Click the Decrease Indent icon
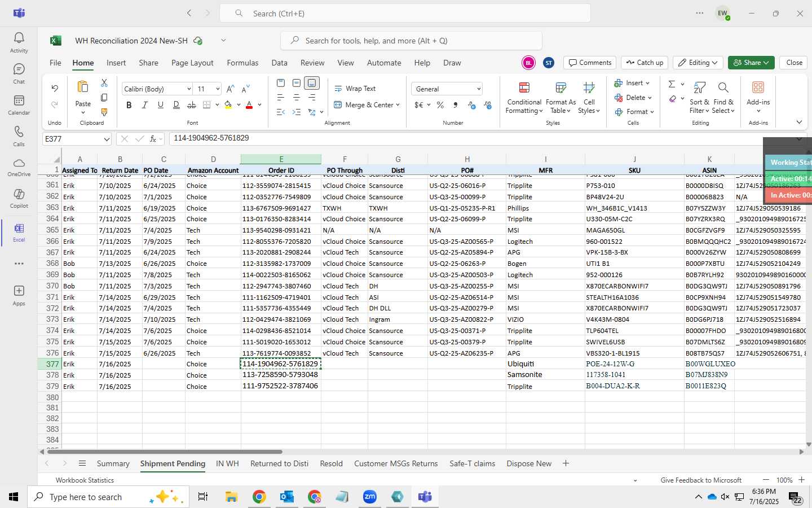This screenshot has height=508, width=812. tap(281, 112)
